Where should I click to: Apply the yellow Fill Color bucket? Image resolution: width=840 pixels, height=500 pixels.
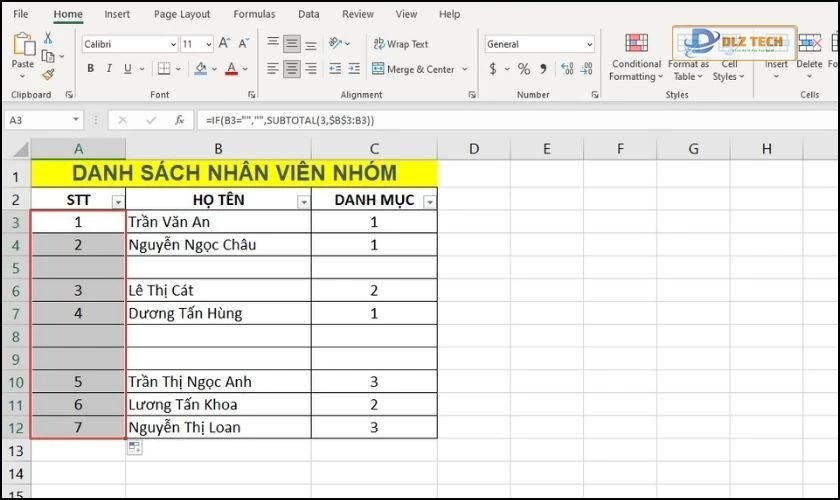[201, 69]
